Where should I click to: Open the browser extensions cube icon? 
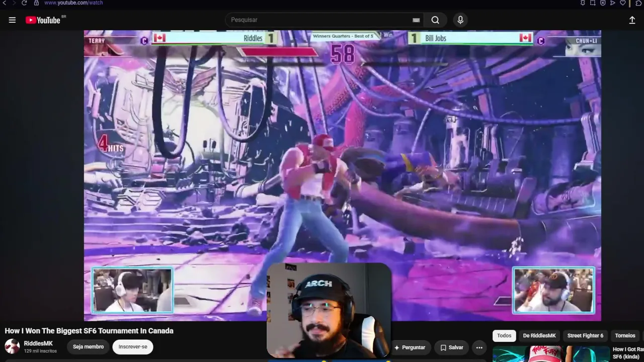click(639, 3)
